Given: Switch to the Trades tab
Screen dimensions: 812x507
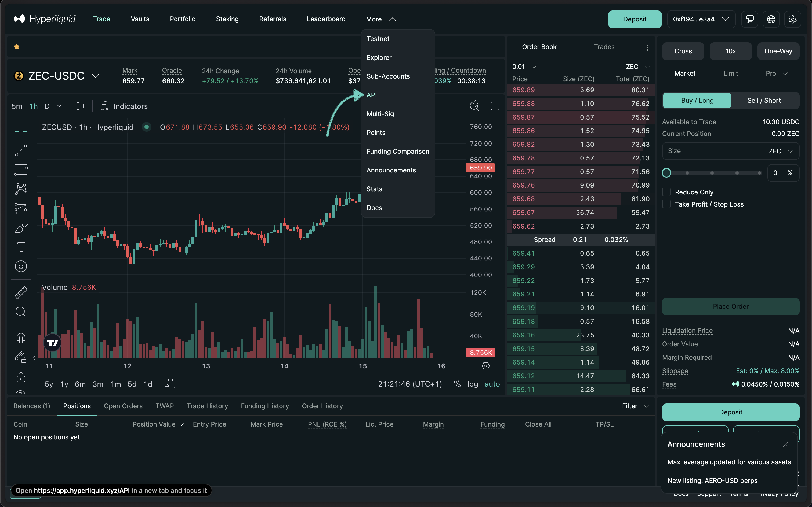Looking at the screenshot, I should [x=604, y=47].
